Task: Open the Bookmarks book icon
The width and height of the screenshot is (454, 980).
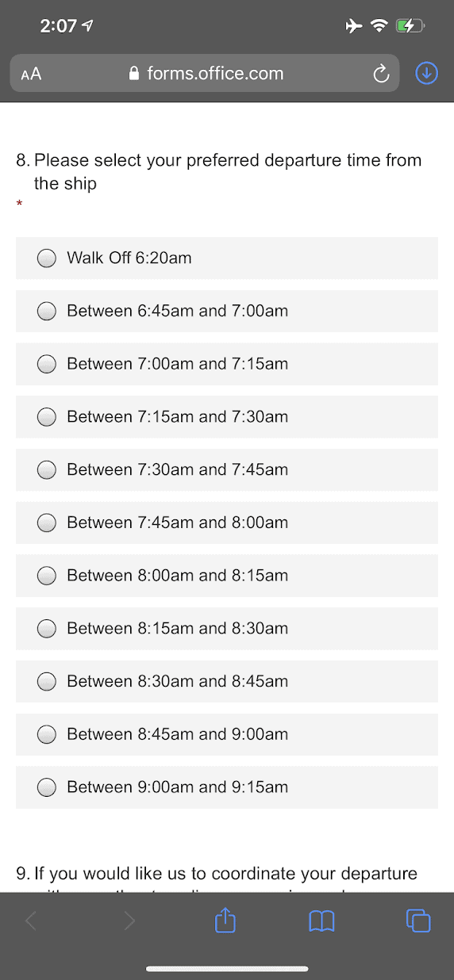Action: [321, 921]
